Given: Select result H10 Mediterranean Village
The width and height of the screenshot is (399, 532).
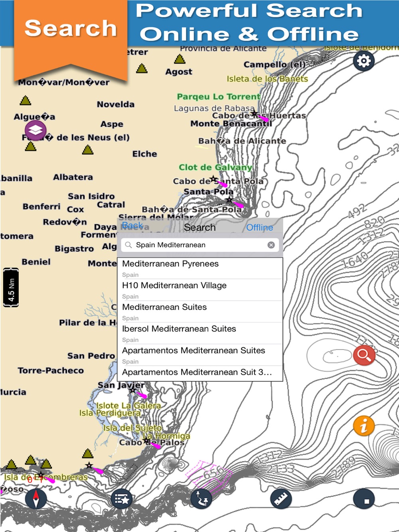Looking at the screenshot, I should click(x=200, y=290).
